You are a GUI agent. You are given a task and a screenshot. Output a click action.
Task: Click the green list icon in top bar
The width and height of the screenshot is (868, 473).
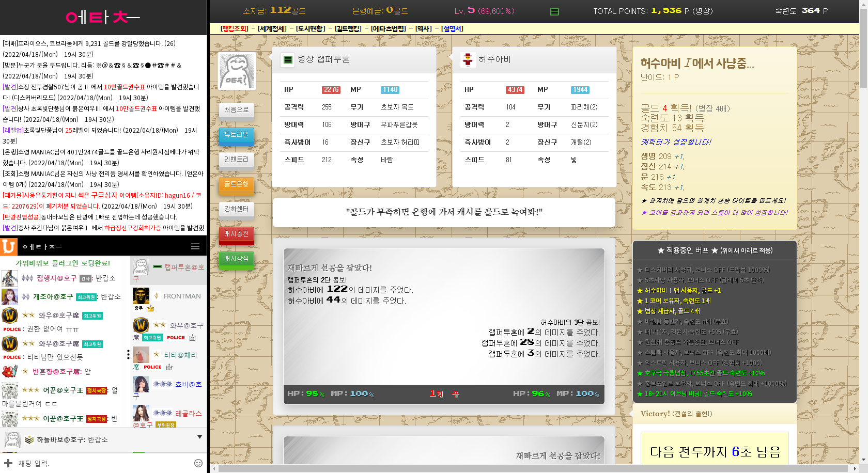[554, 11]
